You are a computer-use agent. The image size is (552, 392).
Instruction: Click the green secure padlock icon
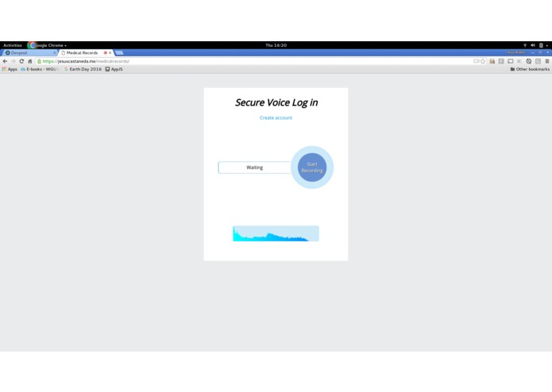point(40,61)
